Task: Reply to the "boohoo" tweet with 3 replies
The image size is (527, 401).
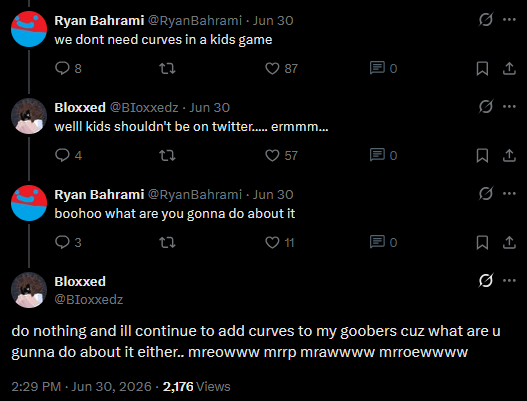Action: pyautogui.click(x=63, y=242)
